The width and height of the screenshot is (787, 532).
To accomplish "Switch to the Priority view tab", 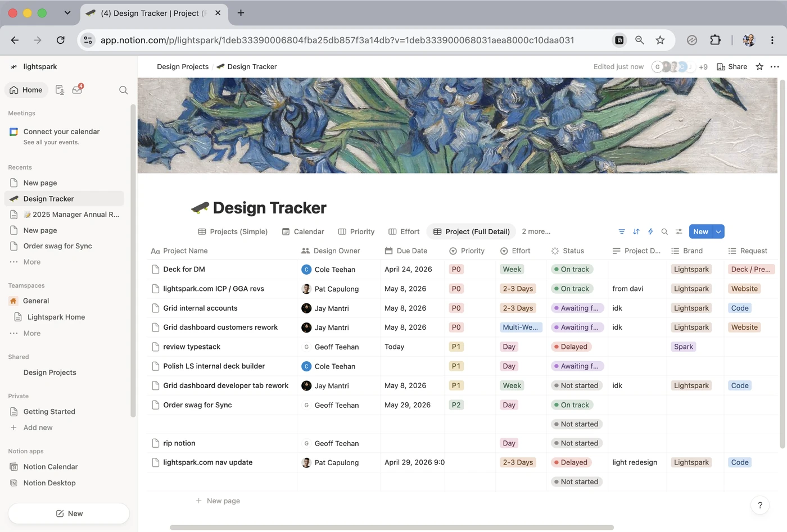I will 356,231.
